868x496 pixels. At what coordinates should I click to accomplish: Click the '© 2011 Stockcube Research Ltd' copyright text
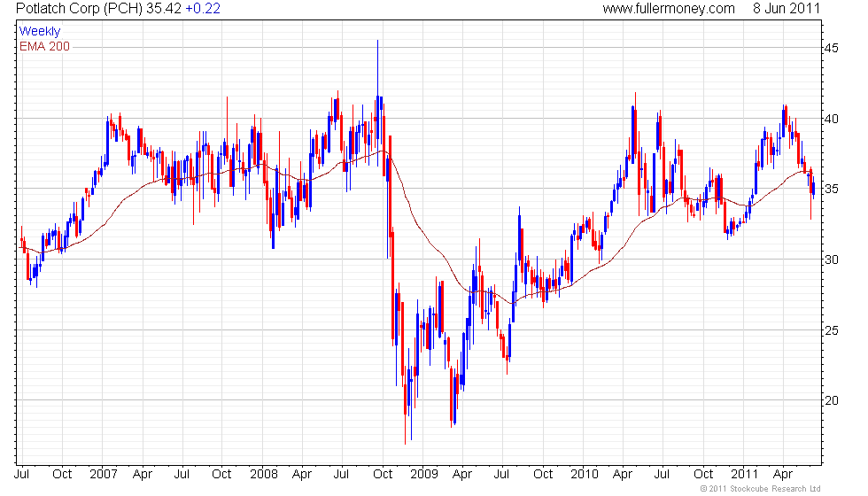761,489
